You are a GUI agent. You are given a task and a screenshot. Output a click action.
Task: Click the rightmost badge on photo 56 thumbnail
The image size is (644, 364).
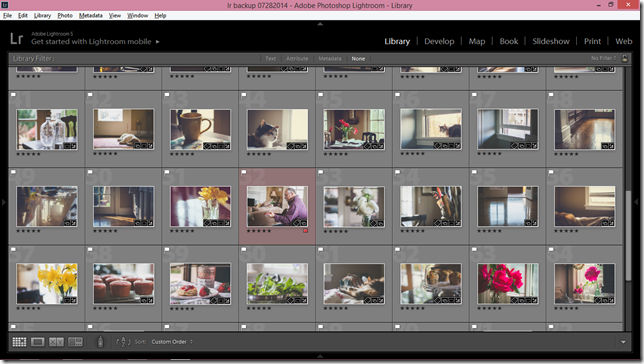click(612, 223)
